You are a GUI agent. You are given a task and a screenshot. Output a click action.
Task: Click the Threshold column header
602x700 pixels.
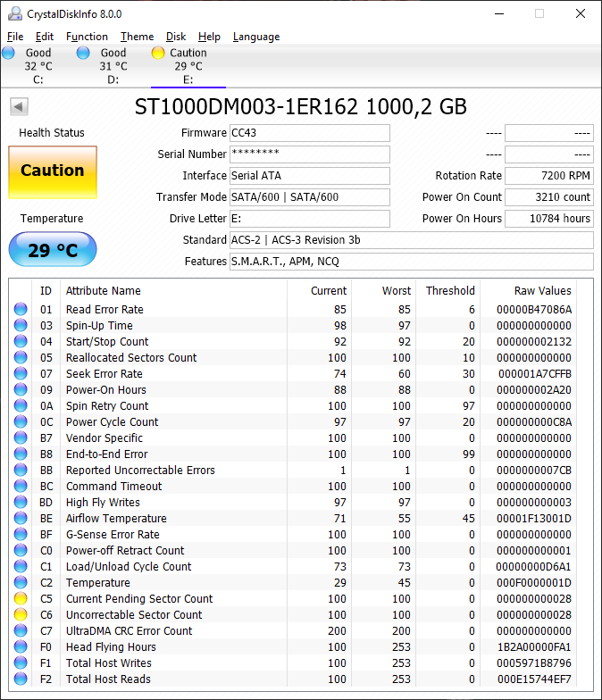click(450, 291)
